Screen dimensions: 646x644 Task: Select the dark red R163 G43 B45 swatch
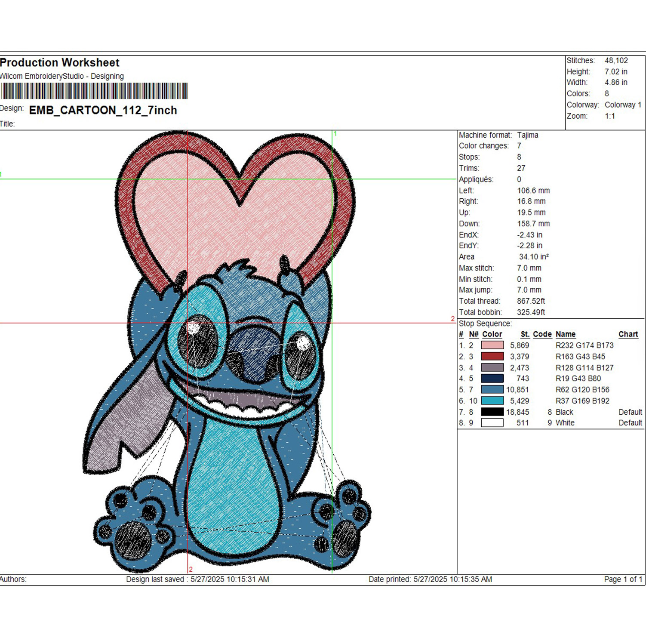pyautogui.click(x=492, y=356)
